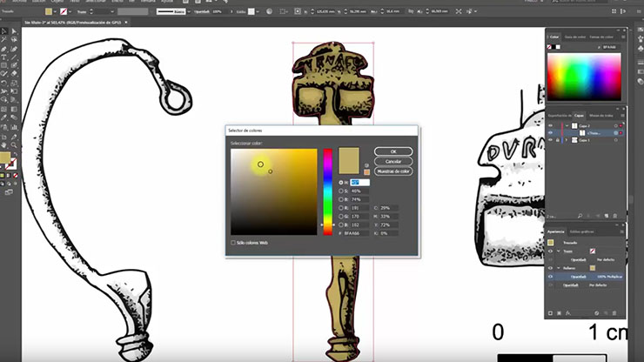The width and height of the screenshot is (644, 362).
Task: Open the Apariencia panel tab
Action: pyautogui.click(x=555, y=231)
